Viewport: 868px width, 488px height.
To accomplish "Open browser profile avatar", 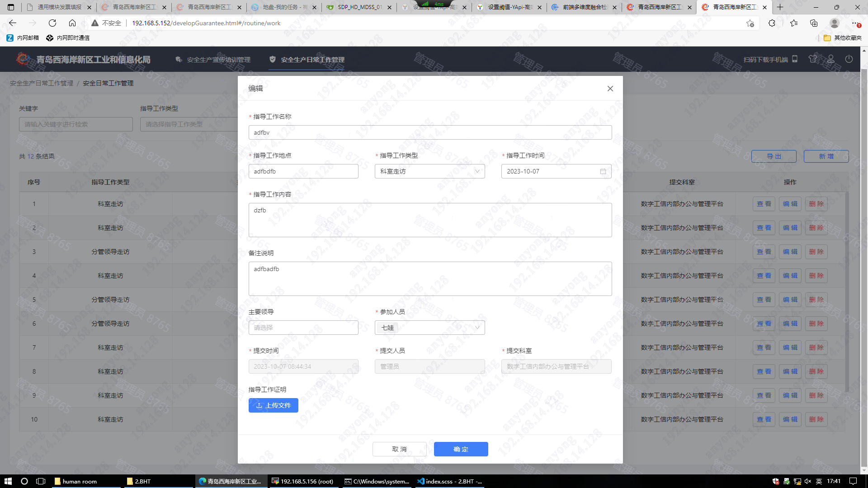I will pyautogui.click(x=835, y=23).
